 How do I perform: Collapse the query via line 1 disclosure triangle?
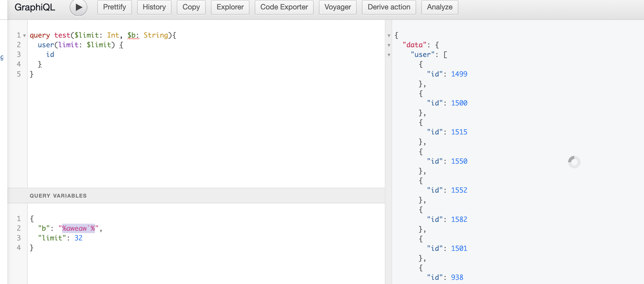[x=24, y=35]
